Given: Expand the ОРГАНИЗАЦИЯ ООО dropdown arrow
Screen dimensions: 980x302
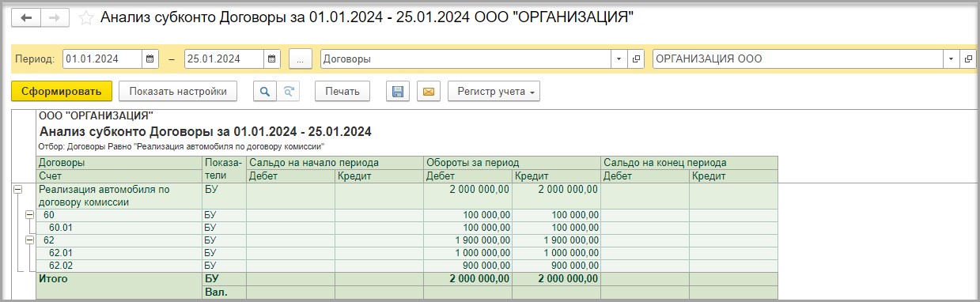Looking at the screenshot, I should pyautogui.click(x=952, y=59).
